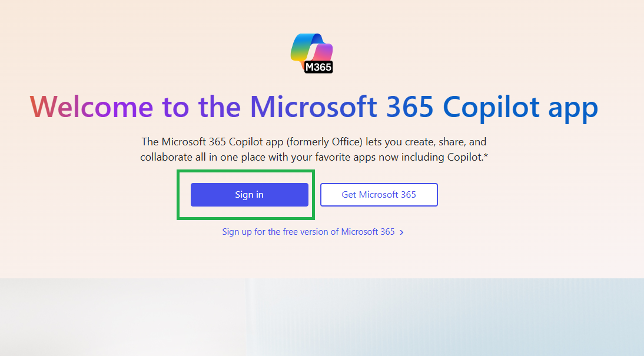Click the blue Sign in button
The width and height of the screenshot is (644, 356).
coord(250,195)
